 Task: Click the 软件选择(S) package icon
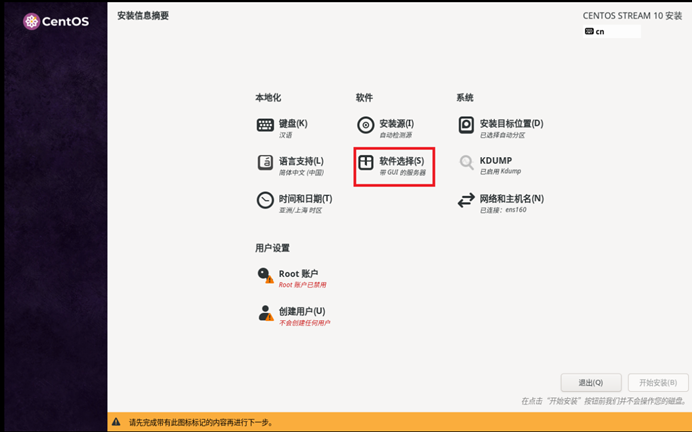point(365,162)
